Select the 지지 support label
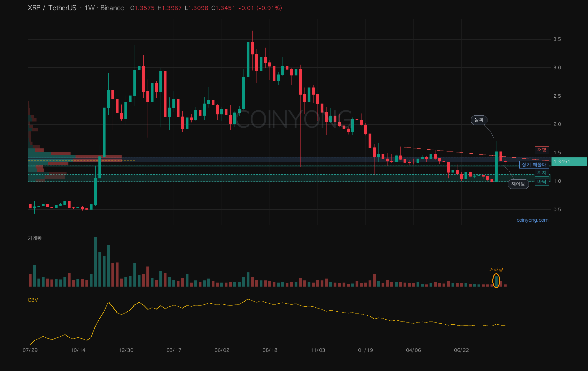Screen dimensions: 588x371 542,173
